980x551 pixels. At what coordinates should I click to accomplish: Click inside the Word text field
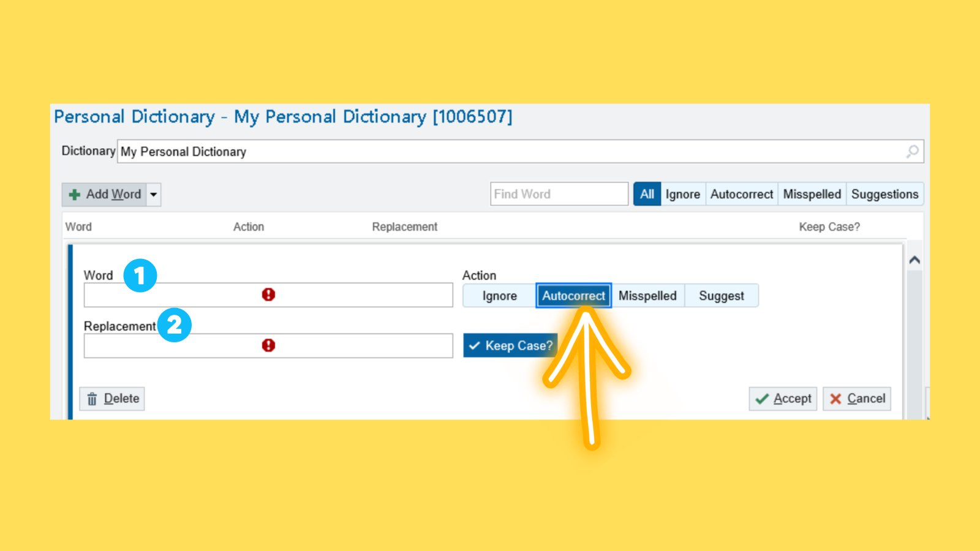pyautogui.click(x=268, y=295)
